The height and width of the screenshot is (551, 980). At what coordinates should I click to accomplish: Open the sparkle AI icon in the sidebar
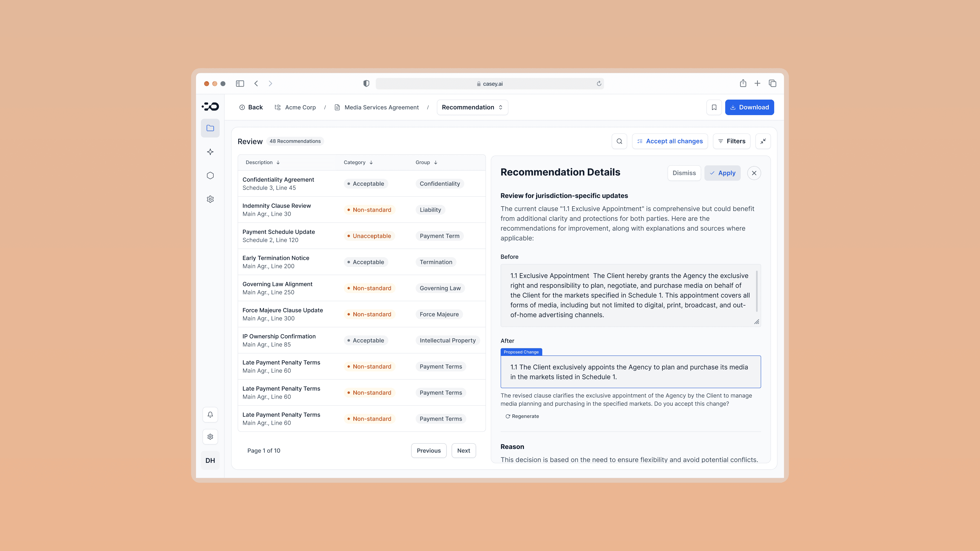[210, 152]
